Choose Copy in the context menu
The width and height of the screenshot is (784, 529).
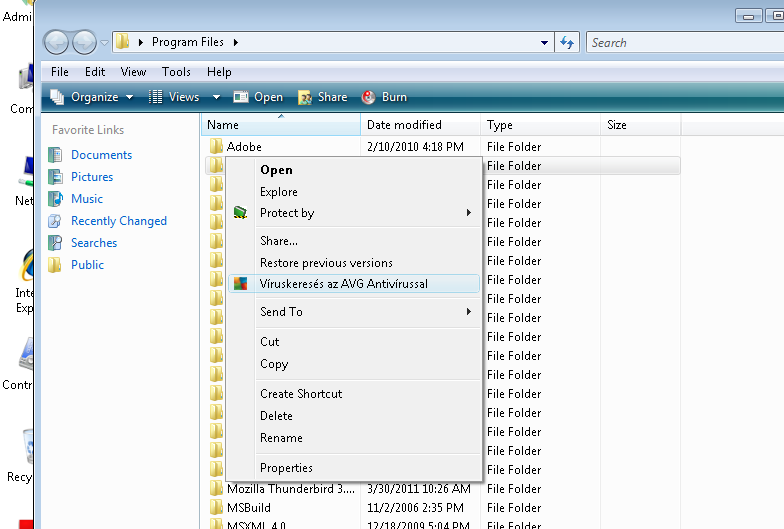pos(354,364)
